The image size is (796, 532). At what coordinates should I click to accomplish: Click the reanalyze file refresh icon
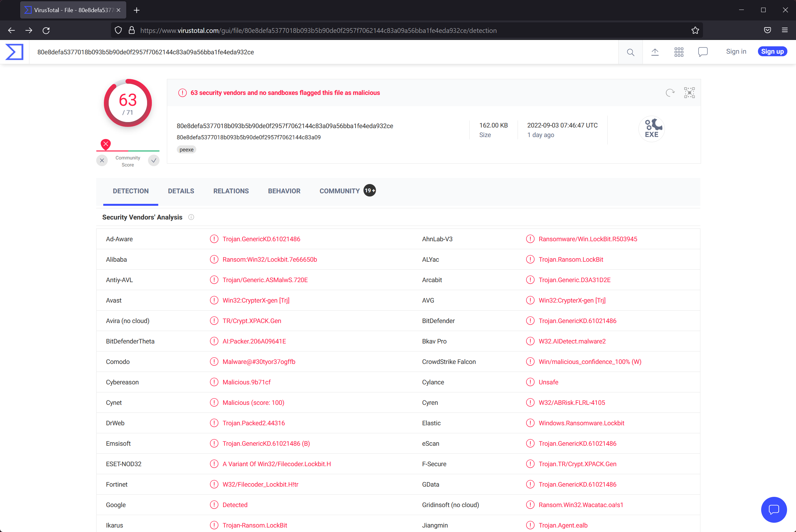670,93
